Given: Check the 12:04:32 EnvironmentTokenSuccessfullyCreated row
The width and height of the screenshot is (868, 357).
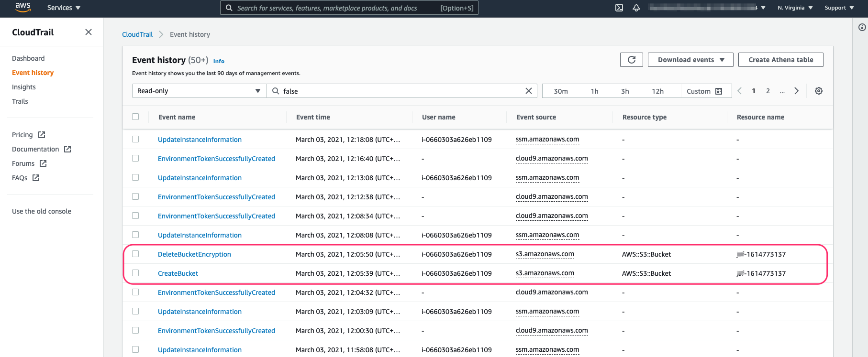Looking at the screenshot, I should (135, 292).
